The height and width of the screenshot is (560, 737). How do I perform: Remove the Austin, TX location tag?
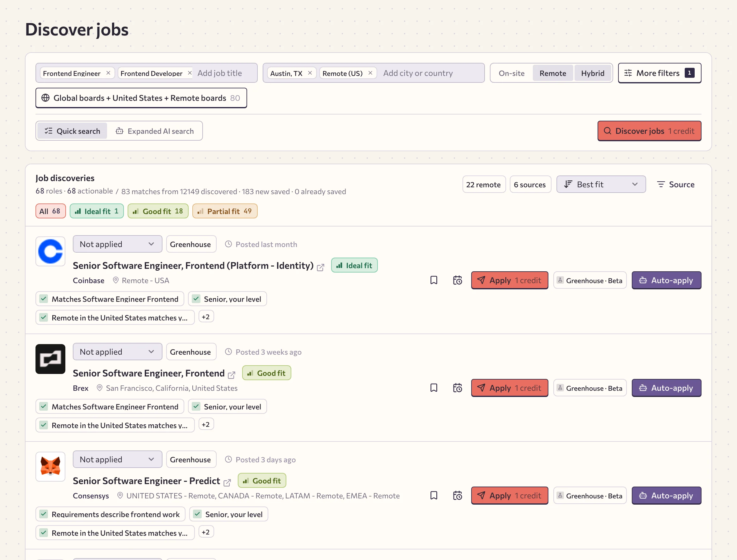click(x=310, y=73)
